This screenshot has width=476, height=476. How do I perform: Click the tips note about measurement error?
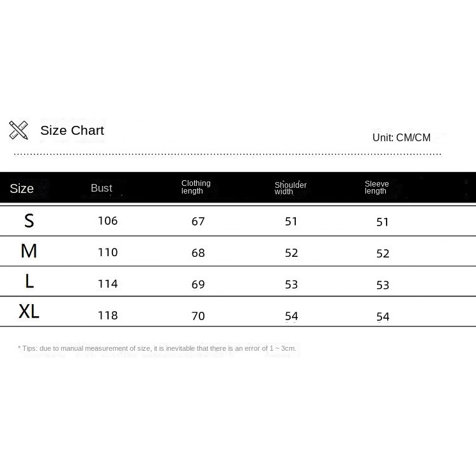(157, 348)
